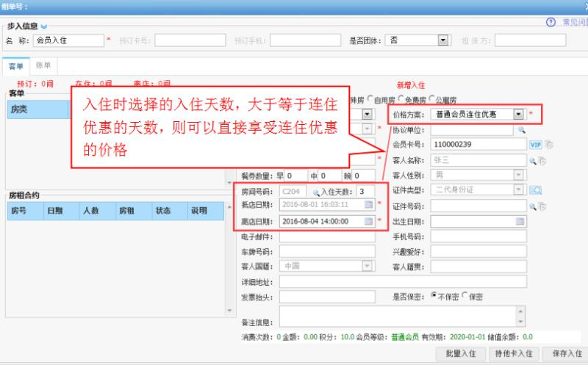Click the room search magnifier beside 房间号码
Screen dimensions: 588x365
pyautogui.click(x=316, y=192)
